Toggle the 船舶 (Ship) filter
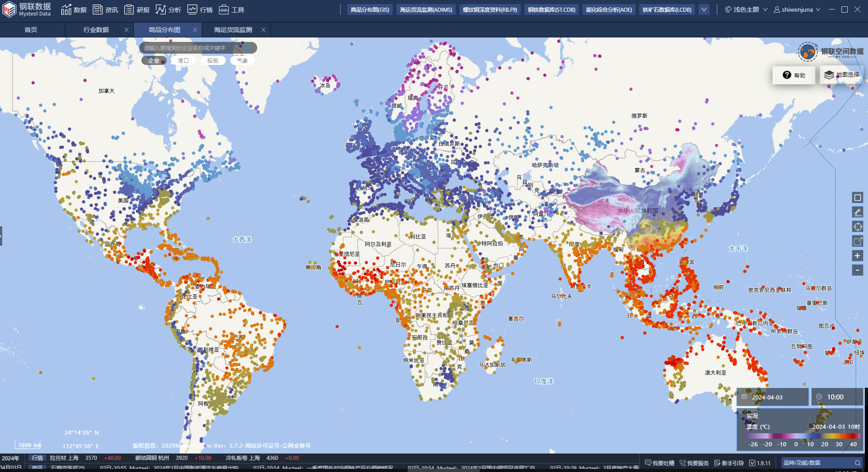868x472 pixels. click(x=213, y=60)
